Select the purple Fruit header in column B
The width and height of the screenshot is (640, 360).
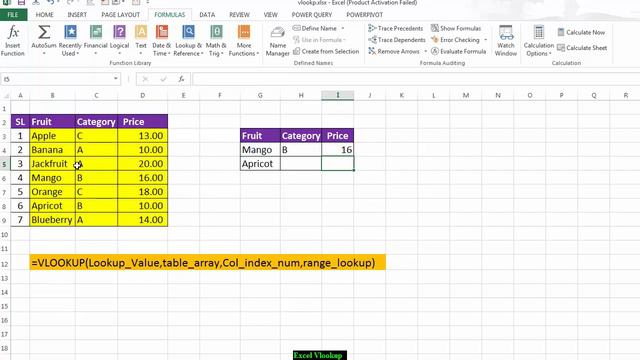click(x=52, y=122)
